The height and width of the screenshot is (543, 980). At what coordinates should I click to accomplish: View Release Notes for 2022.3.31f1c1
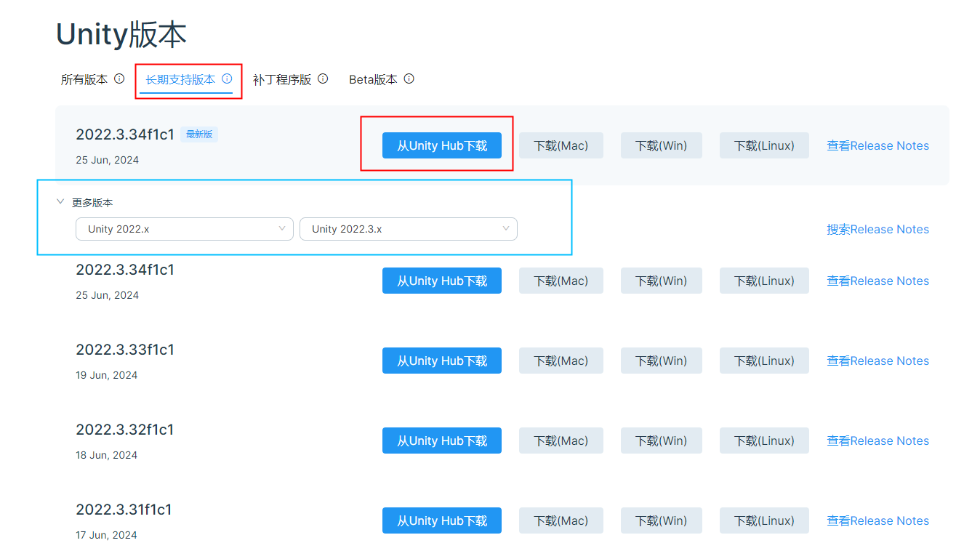point(877,520)
